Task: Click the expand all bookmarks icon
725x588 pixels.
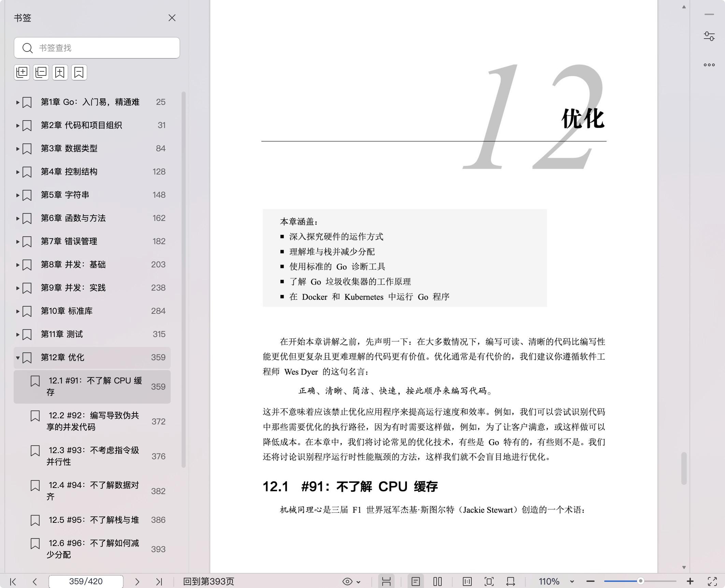Action: (22, 72)
